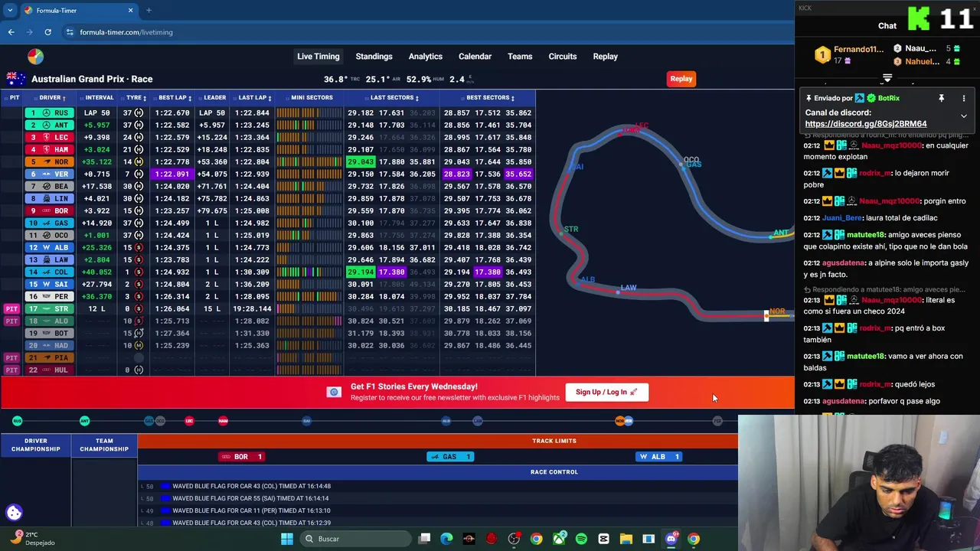Select position 6 VER driver badge

pyautogui.click(x=50, y=174)
